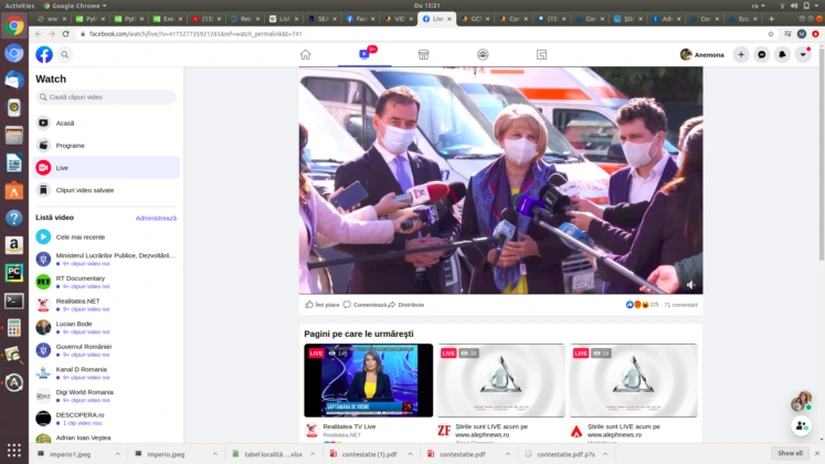The image size is (825, 464).
Task: Open the Gaming icon in top navigation
Action: tap(541, 55)
